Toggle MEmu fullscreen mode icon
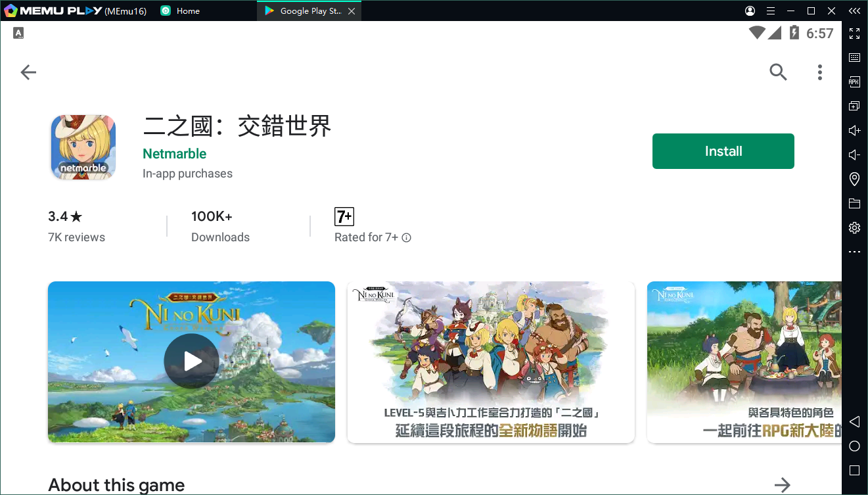868x495 pixels. [854, 33]
